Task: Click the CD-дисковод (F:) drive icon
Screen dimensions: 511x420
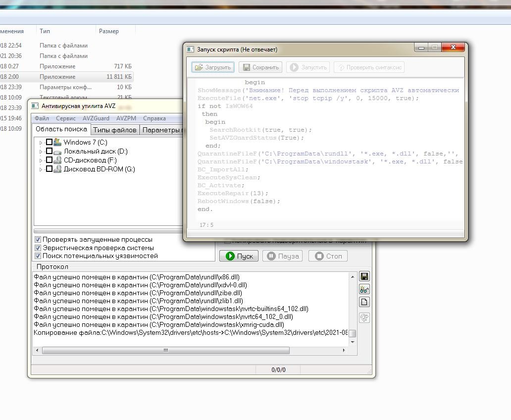Action: coord(57,160)
